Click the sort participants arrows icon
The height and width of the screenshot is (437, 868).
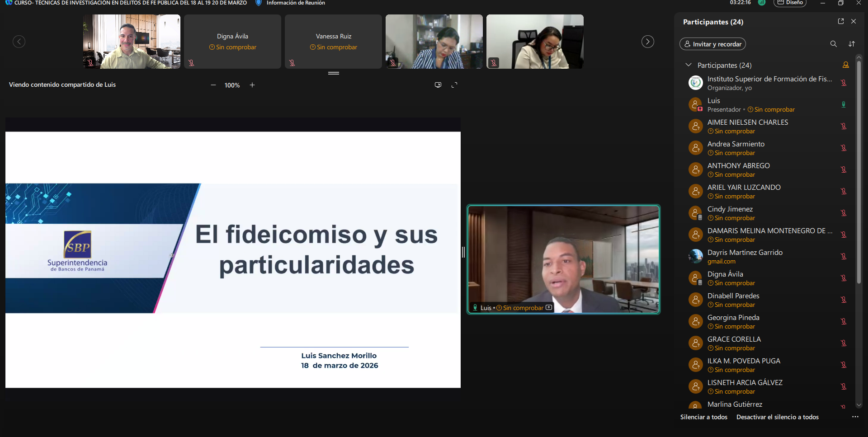pyautogui.click(x=852, y=44)
